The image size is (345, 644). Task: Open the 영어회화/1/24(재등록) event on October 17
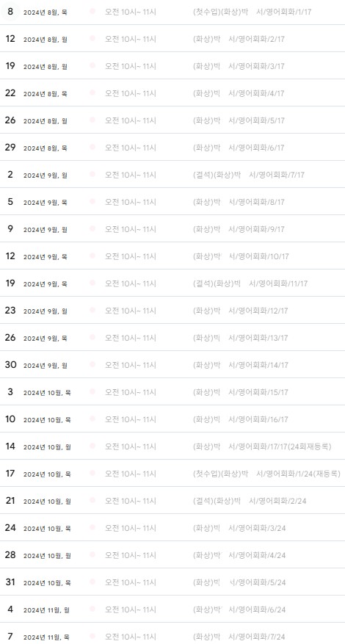266,473
